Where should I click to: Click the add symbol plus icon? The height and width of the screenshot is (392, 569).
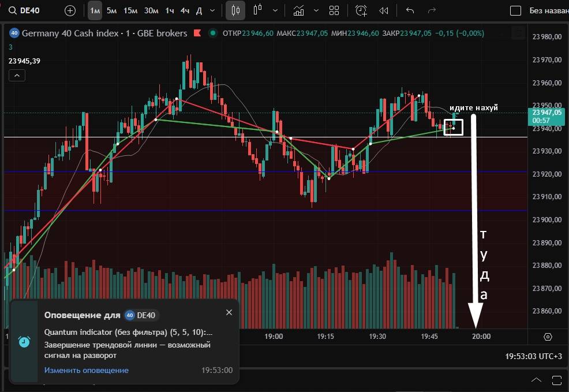[x=70, y=10]
